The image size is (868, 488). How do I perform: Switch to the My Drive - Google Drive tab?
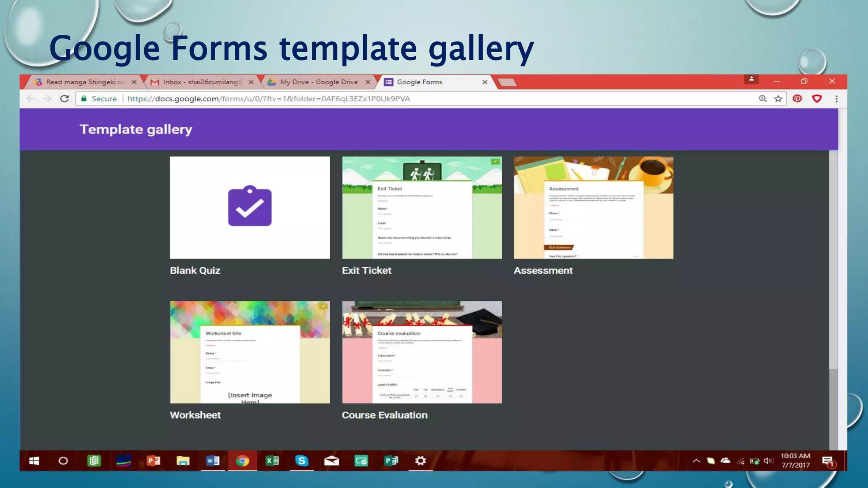point(319,82)
